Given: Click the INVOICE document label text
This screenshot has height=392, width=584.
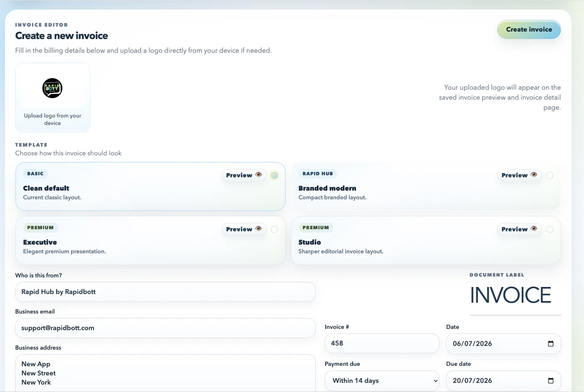Looking at the screenshot, I should [510, 295].
